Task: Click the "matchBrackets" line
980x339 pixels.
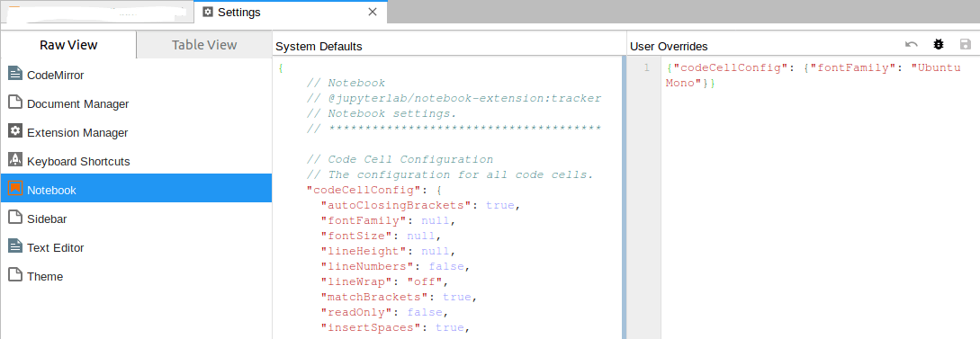Action: click(399, 297)
